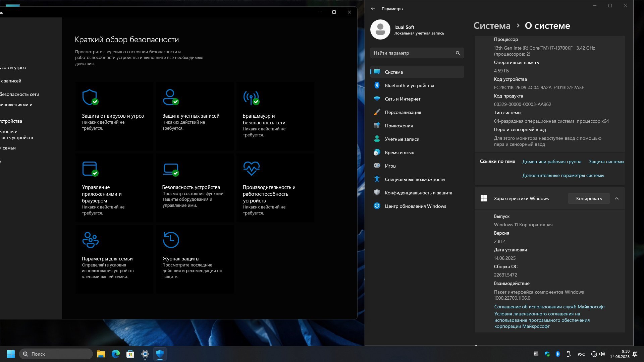The width and height of the screenshot is (644, 362).
Task: Open Домен или рабочая группа link
Action: [552, 162]
